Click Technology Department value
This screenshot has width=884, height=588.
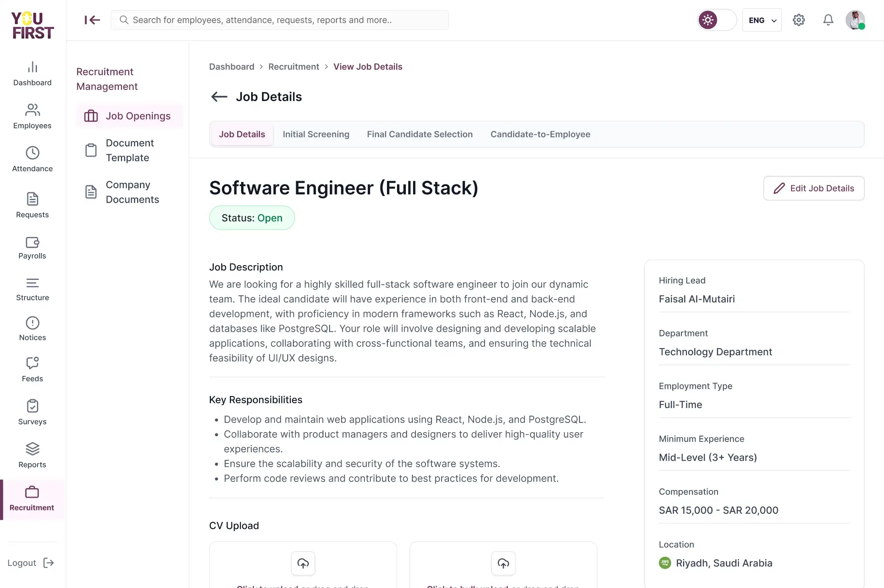click(x=715, y=352)
